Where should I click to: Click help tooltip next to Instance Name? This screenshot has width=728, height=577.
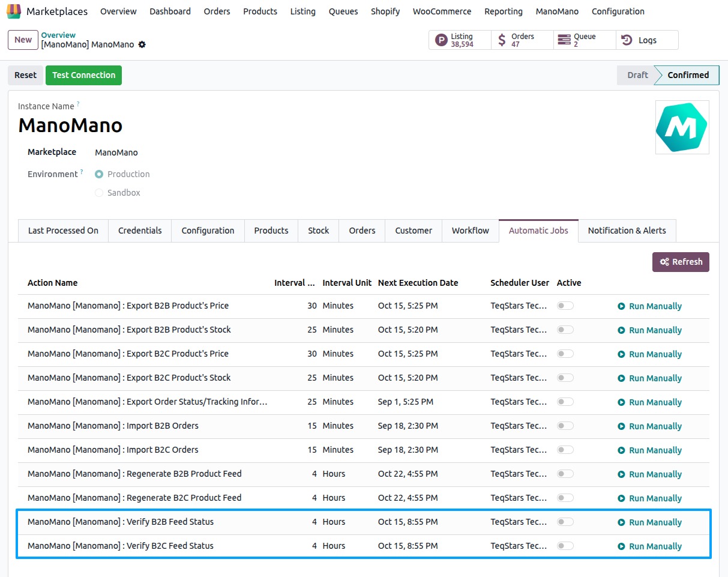[78, 104]
